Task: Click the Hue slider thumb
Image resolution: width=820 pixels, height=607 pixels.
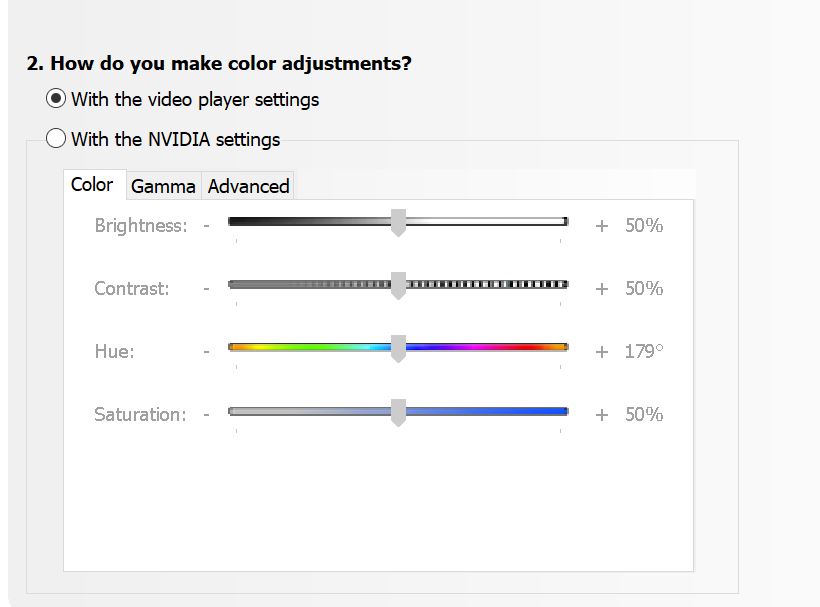Action: point(398,349)
